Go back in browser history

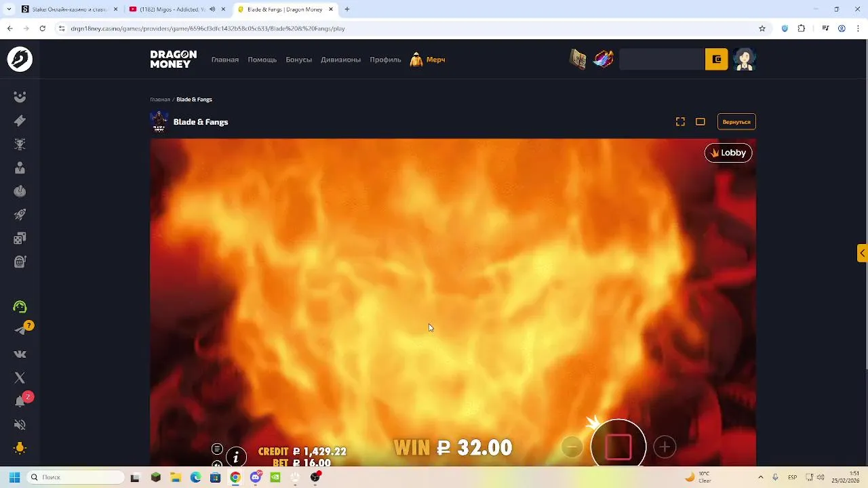point(9,28)
